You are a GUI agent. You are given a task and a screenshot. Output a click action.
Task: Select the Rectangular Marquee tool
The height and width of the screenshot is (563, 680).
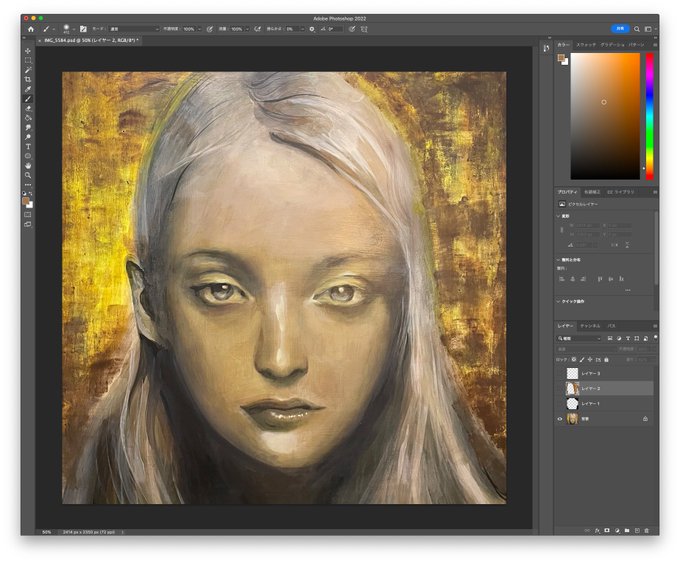tap(28, 61)
